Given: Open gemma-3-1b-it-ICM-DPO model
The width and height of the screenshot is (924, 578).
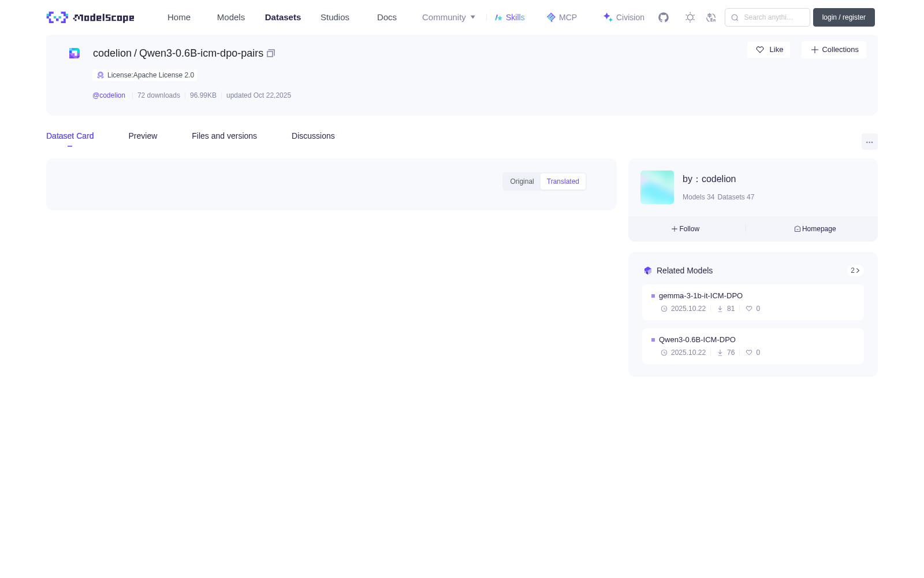Looking at the screenshot, I should [753, 302].
